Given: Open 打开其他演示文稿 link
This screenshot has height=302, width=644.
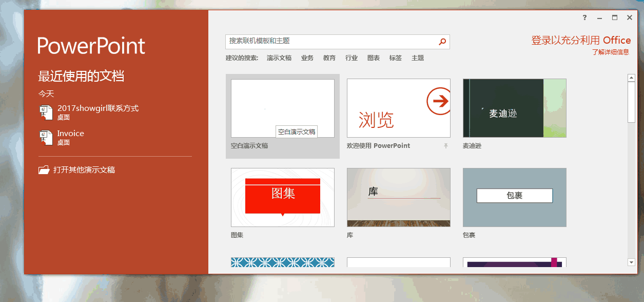Looking at the screenshot, I should pos(84,170).
